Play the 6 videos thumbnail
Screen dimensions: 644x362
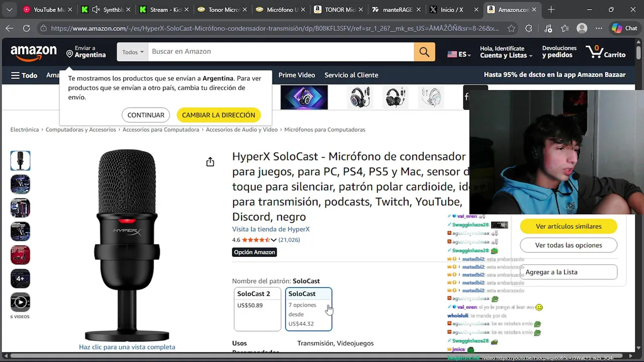click(20, 302)
